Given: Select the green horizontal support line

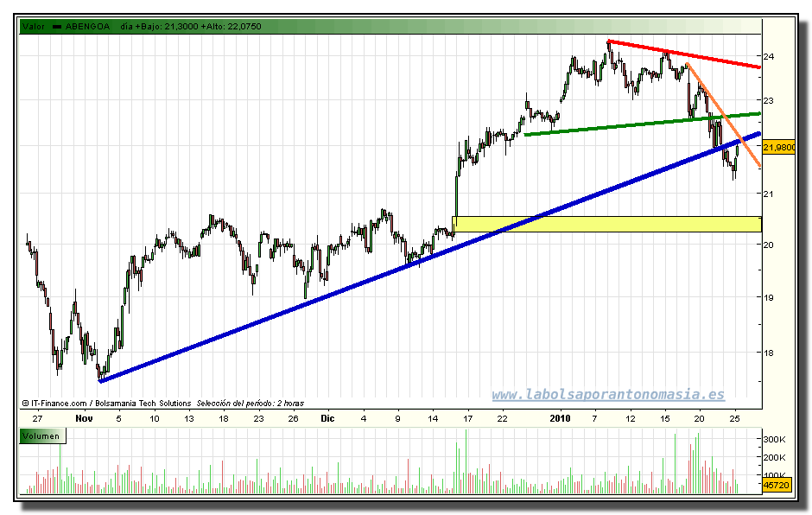Looking at the screenshot, I should pos(642,124).
